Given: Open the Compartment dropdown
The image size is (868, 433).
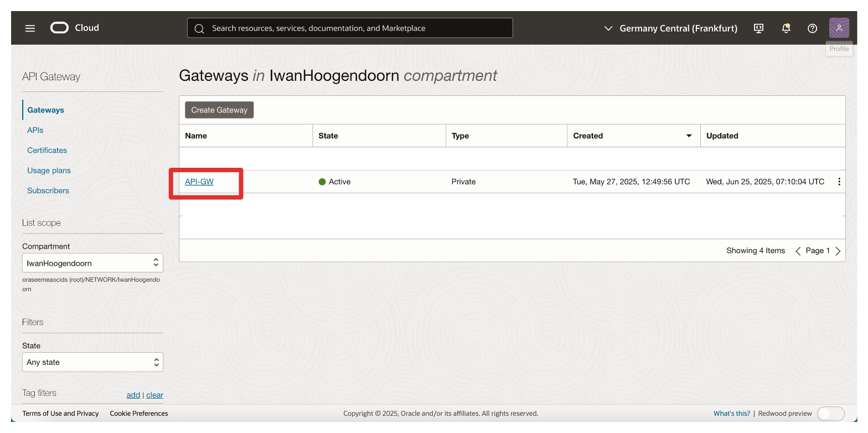Looking at the screenshot, I should pyautogui.click(x=92, y=263).
